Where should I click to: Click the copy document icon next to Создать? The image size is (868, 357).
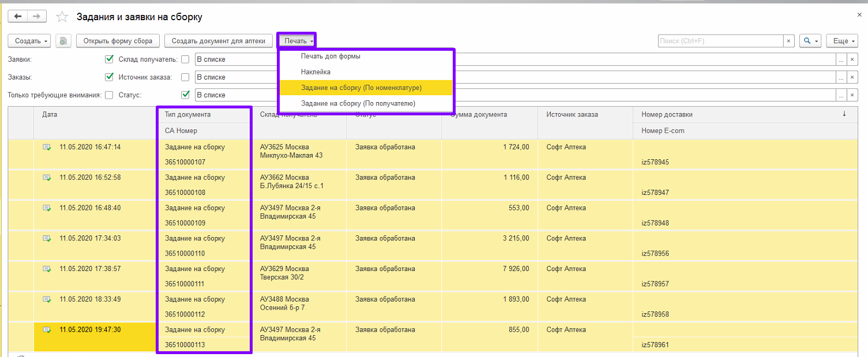63,41
